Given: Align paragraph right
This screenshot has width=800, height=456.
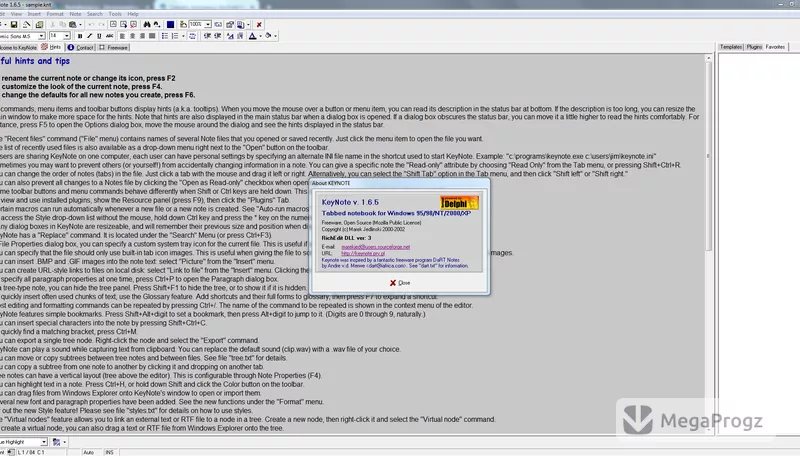Looking at the screenshot, I should [142, 36].
